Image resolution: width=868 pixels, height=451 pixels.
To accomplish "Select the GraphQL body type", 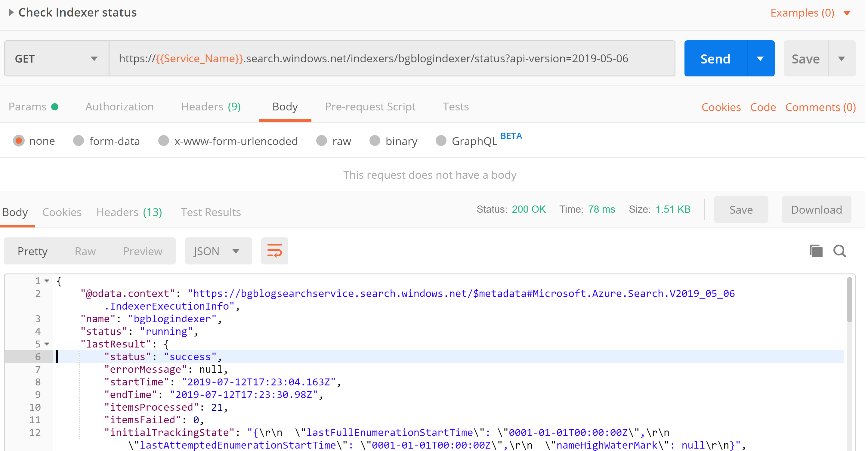I will click(441, 141).
